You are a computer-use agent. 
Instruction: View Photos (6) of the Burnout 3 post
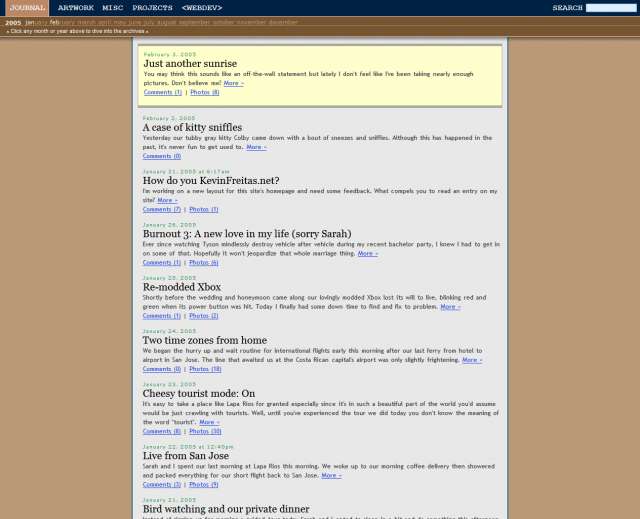point(204,263)
